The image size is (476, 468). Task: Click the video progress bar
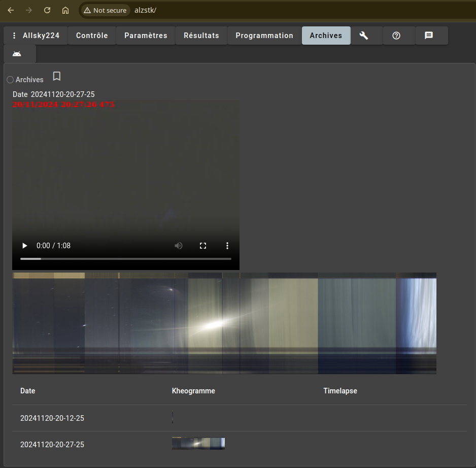coord(126,259)
